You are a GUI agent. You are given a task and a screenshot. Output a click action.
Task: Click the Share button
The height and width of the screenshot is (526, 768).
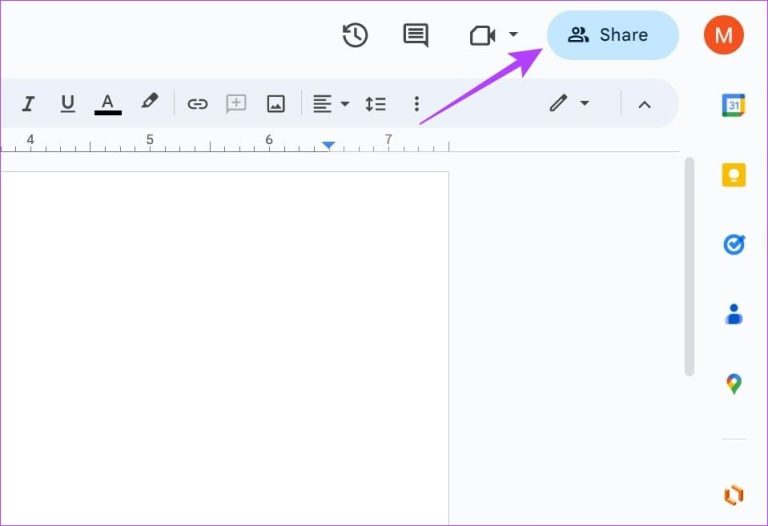[612, 35]
